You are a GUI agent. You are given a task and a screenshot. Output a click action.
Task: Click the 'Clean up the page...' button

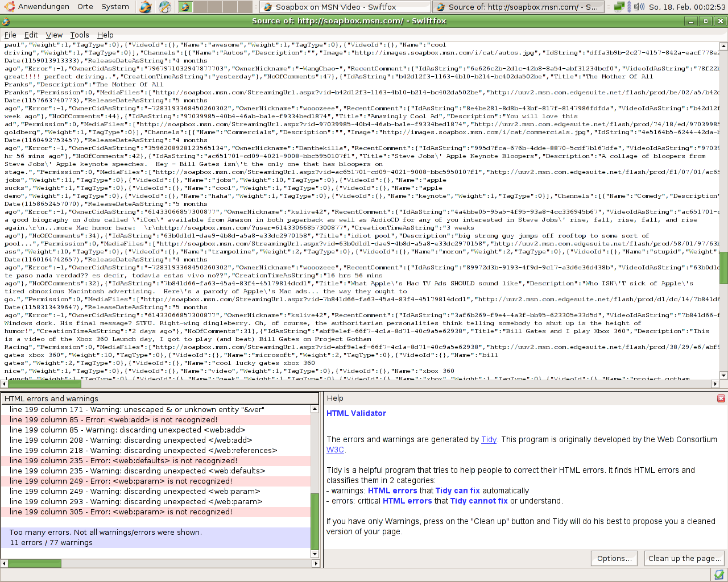(684, 558)
